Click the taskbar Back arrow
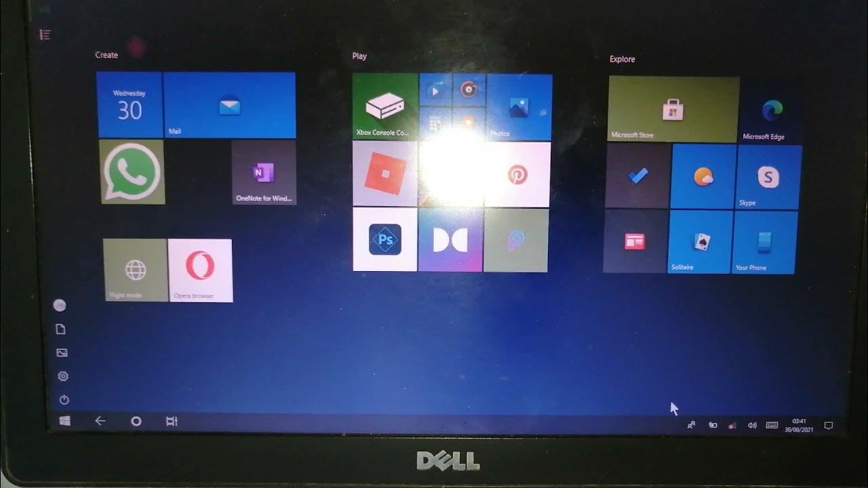The width and height of the screenshot is (868, 488). tap(100, 421)
